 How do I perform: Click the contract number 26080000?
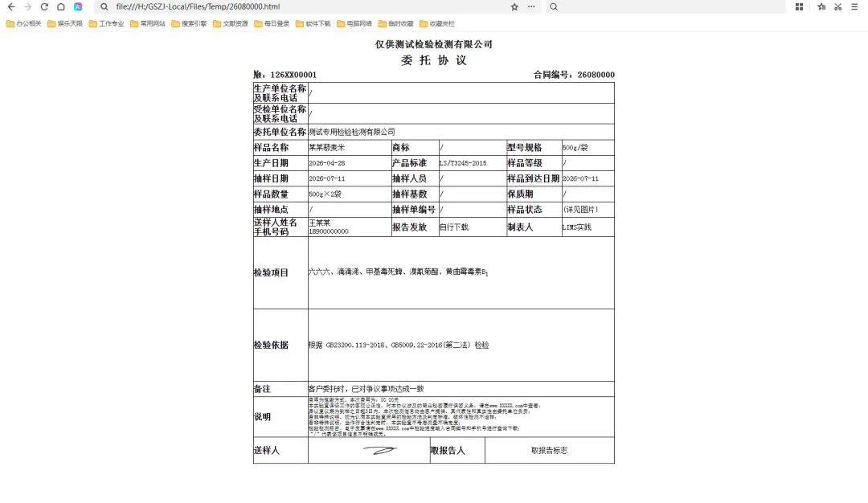(x=596, y=75)
